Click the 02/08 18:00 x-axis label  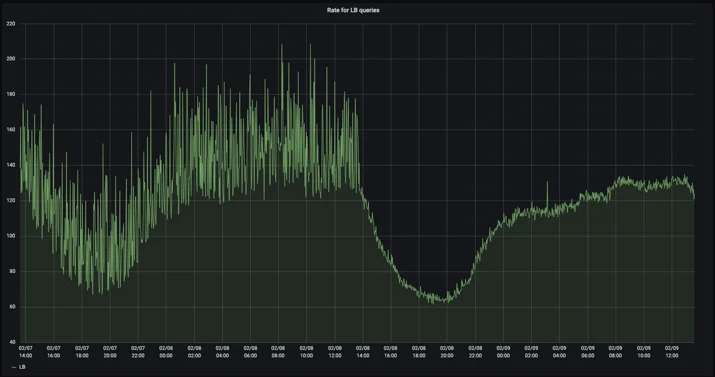click(419, 352)
